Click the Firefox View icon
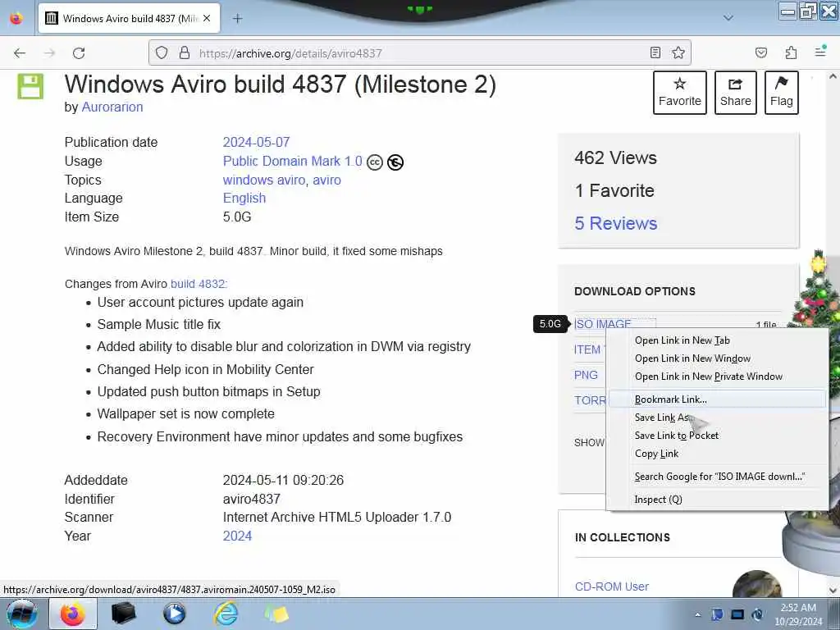The height and width of the screenshot is (630, 840). 16,18
